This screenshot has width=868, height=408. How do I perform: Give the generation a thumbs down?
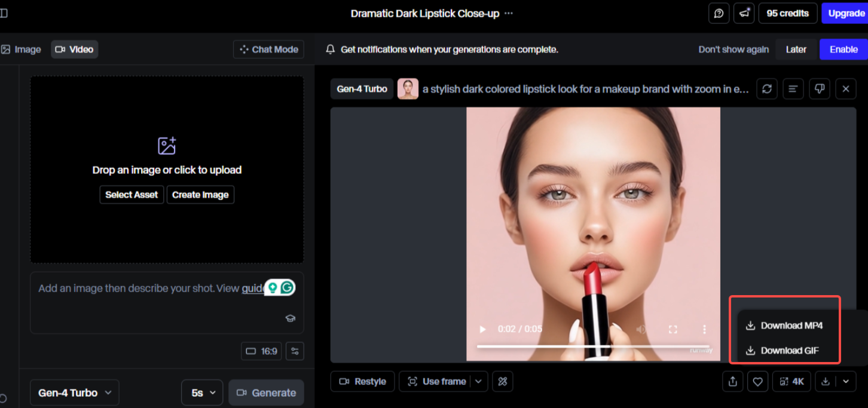[x=820, y=88]
